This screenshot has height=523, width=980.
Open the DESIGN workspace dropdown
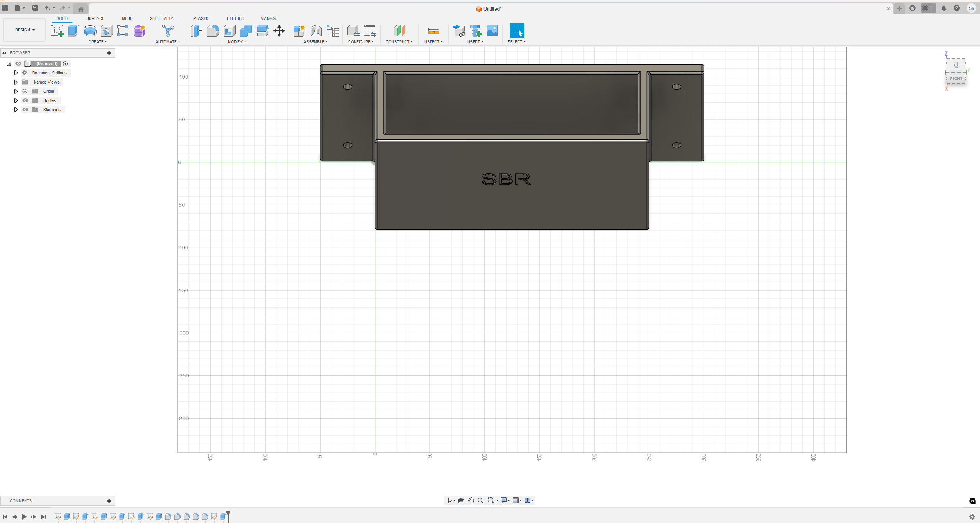(25, 30)
